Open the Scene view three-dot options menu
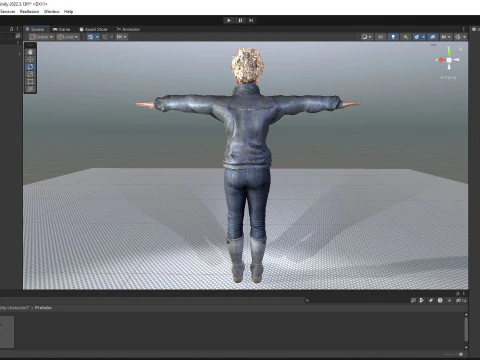Viewport: 480px width, 360px height. click(x=463, y=29)
